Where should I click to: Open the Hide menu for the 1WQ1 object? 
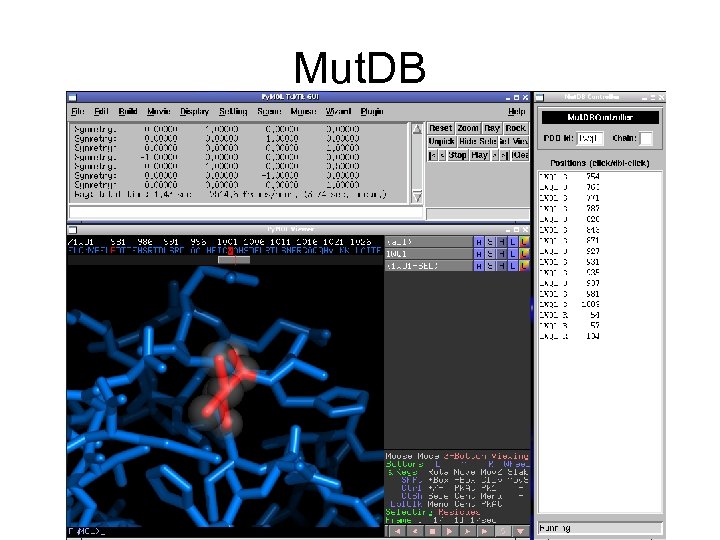click(501, 254)
